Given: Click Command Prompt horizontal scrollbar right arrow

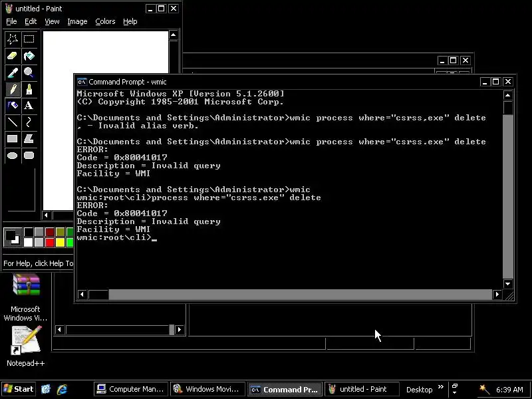Looking at the screenshot, I should coord(497,295).
